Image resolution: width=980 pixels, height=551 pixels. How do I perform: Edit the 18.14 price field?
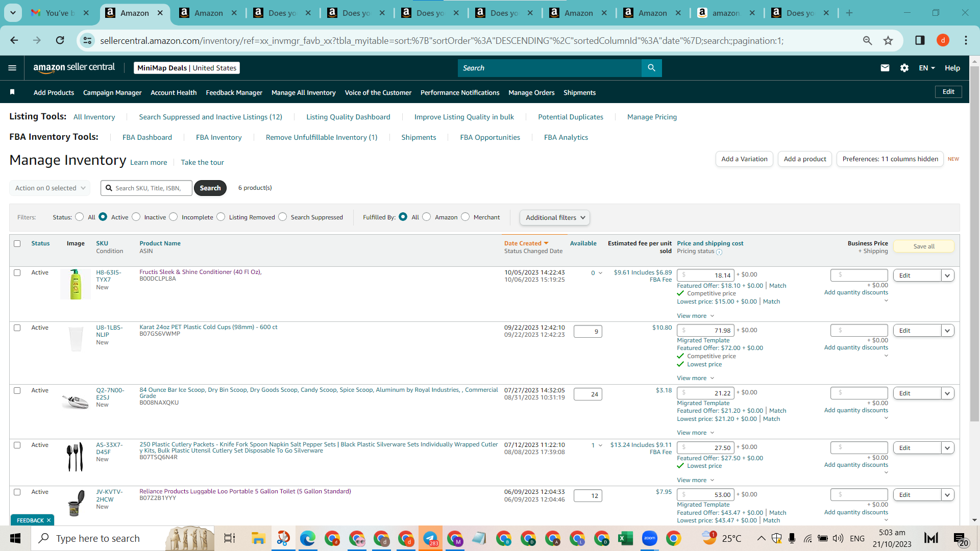[x=705, y=275]
